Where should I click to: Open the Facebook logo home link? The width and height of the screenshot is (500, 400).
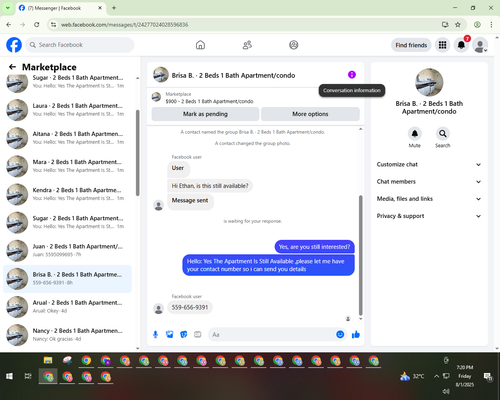pos(14,45)
